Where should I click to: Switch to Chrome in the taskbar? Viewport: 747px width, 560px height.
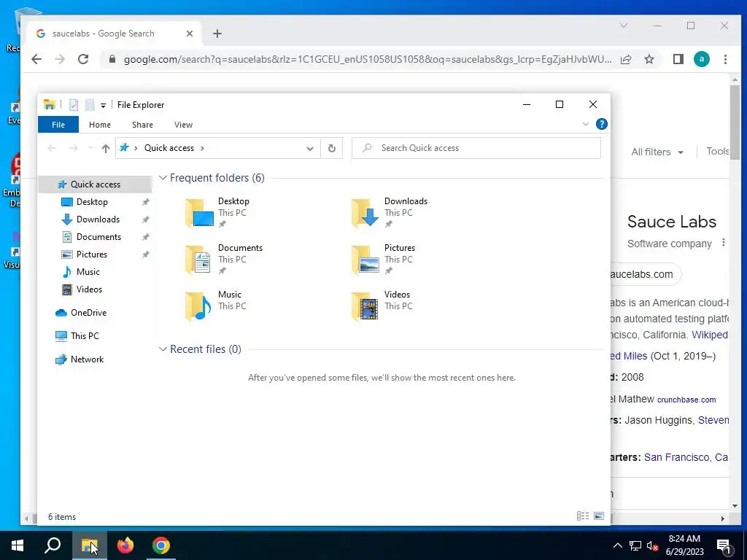161,545
